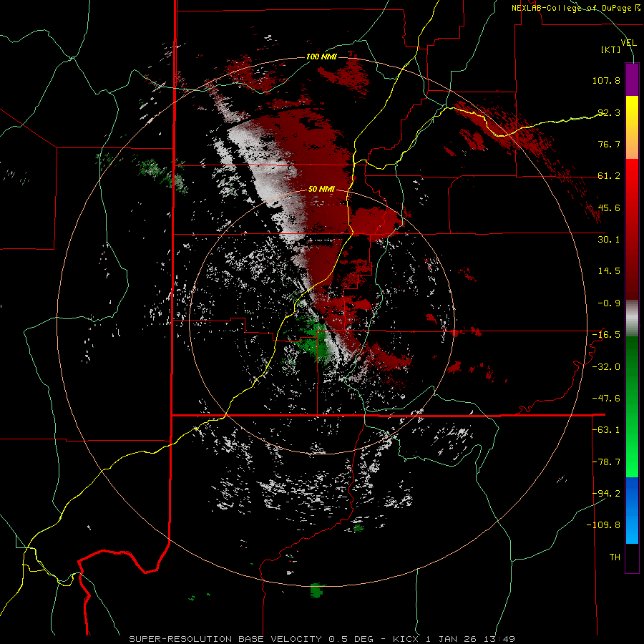Click the -0.9 legend value
Image resolution: width=644 pixels, height=644 pixels.
(609, 303)
